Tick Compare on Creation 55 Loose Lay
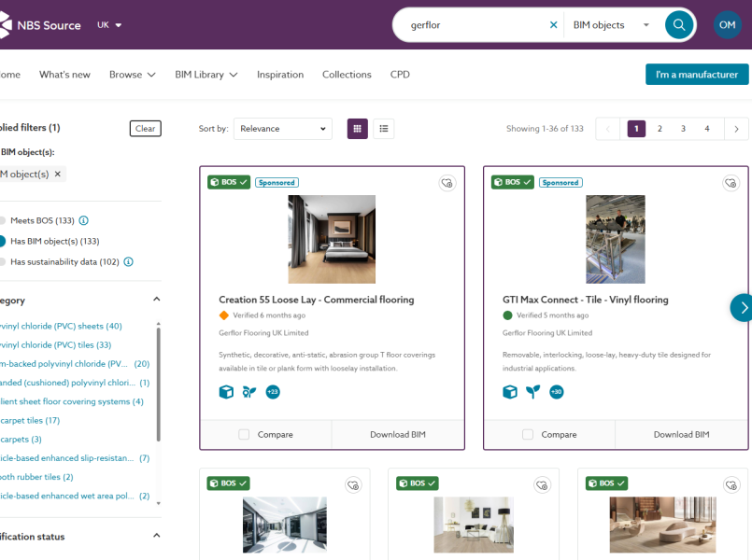Image resolution: width=752 pixels, height=560 pixels. coord(244,434)
